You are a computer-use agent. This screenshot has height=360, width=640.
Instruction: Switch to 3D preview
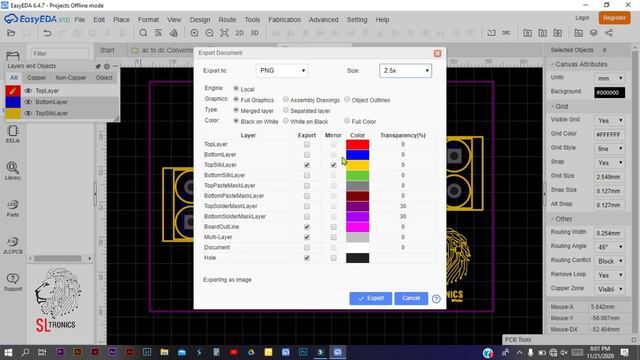pyautogui.click(x=254, y=33)
